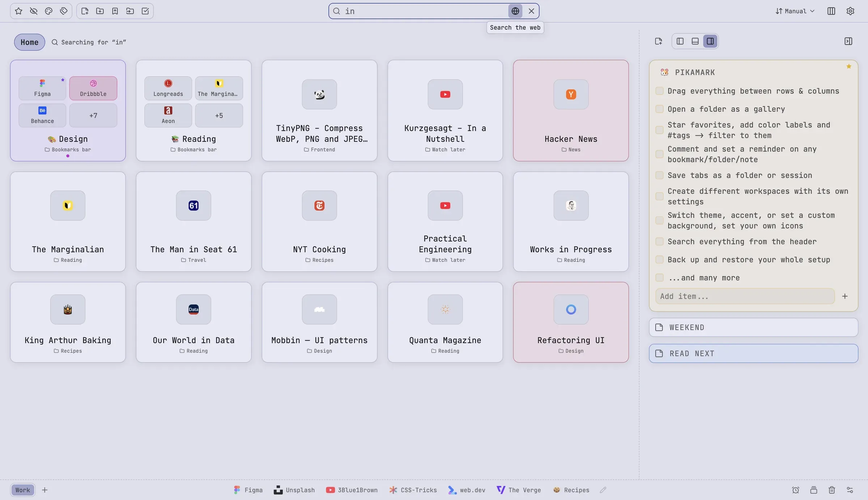868x500 pixels.
Task: Open the Dribbble tile in the Design folder
Action: [x=93, y=88]
